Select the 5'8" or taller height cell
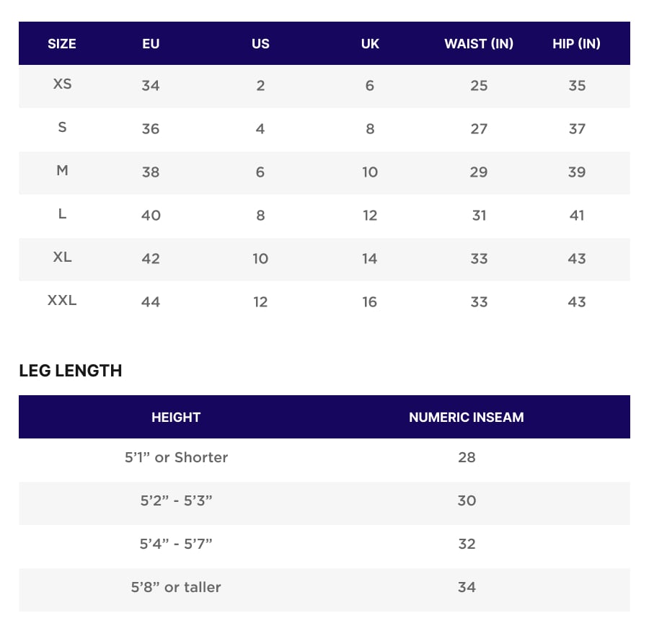Viewport: 649px width, 644px height. click(x=176, y=587)
